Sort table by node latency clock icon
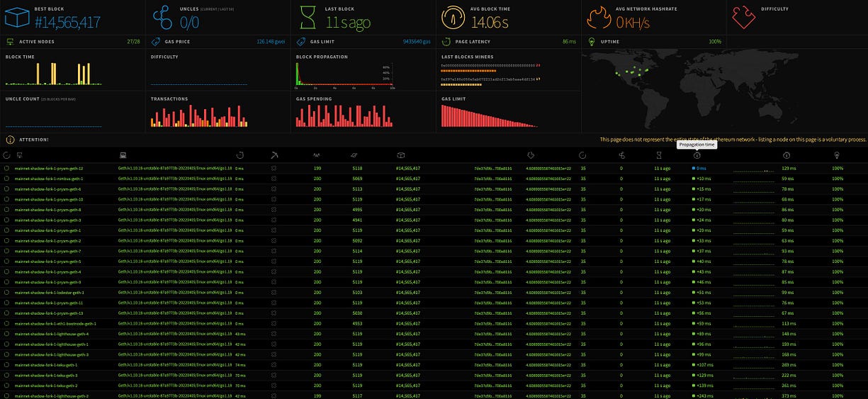868x399 pixels. point(239,154)
